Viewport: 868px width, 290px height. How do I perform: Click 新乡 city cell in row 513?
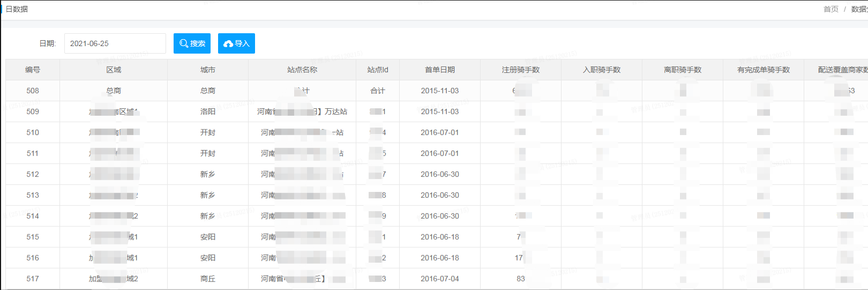pyautogui.click(x=208, y=195)
